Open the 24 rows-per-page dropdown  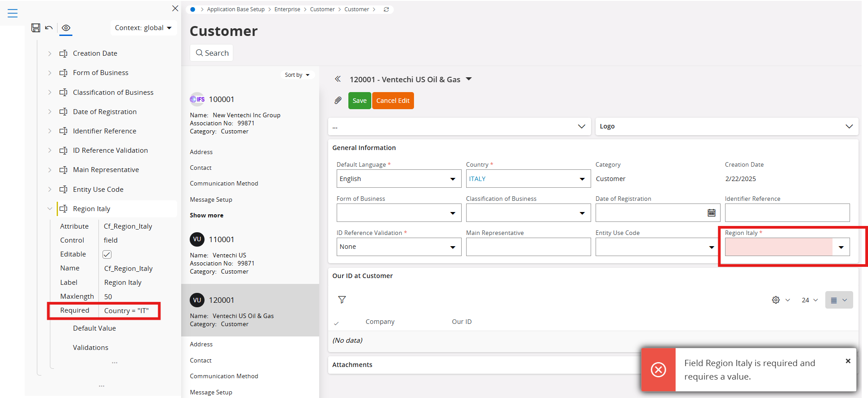[x=810, y=300]
